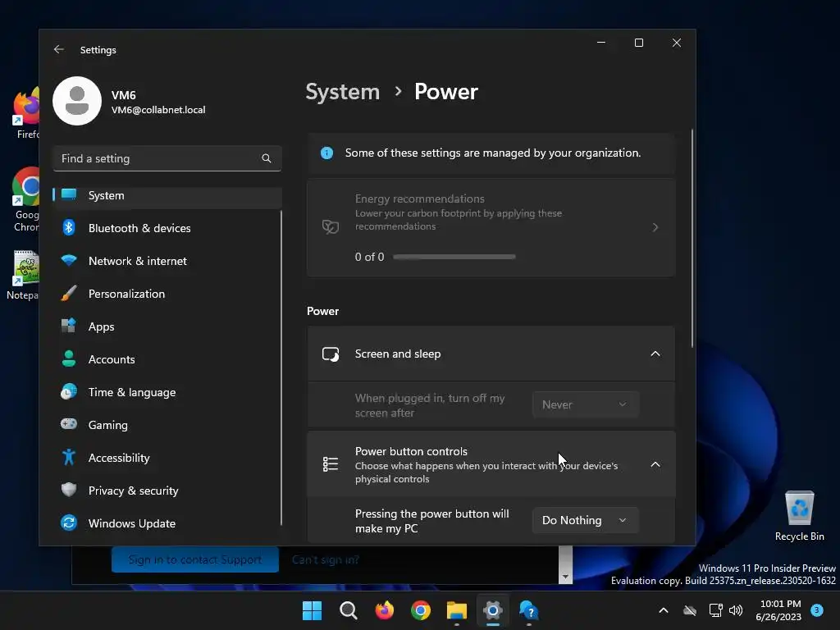Click the '0 of 0' recommendations count
840x630 pixels.
pos(369,257)
